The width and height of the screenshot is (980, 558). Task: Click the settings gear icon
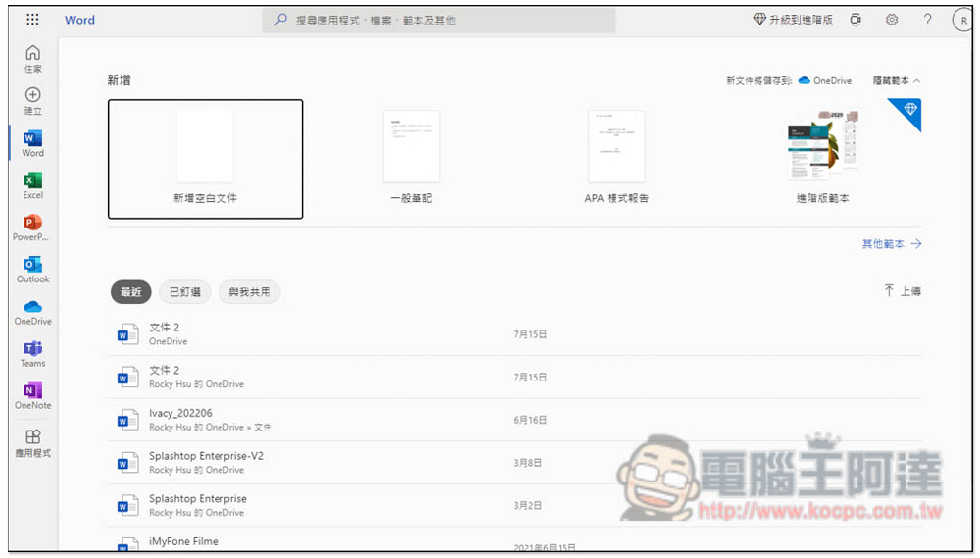(892, 20)
